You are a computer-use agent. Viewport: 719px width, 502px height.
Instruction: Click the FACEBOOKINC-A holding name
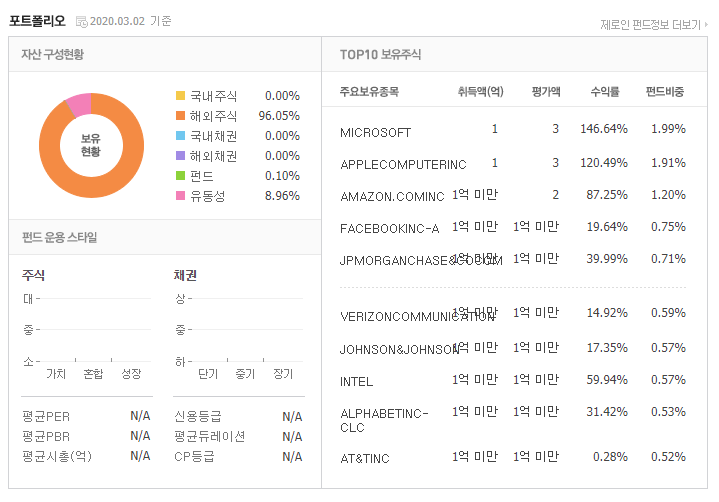pos(389,228)
